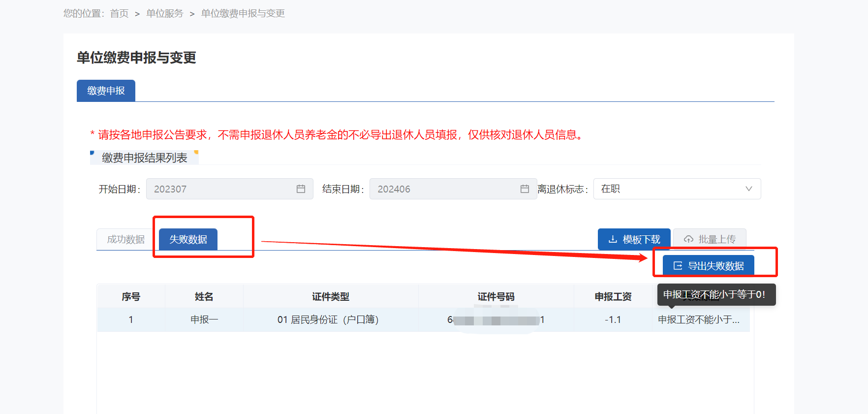The image size is (868, 414).
Task: Click the 申报工资 column header
Action: [x=613, y=297]
